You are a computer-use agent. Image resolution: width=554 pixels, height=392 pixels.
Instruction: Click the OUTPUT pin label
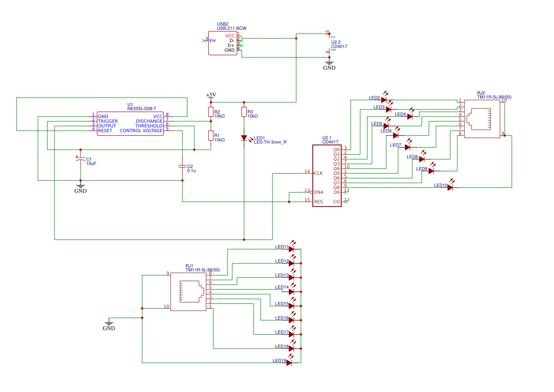point(107,126)
